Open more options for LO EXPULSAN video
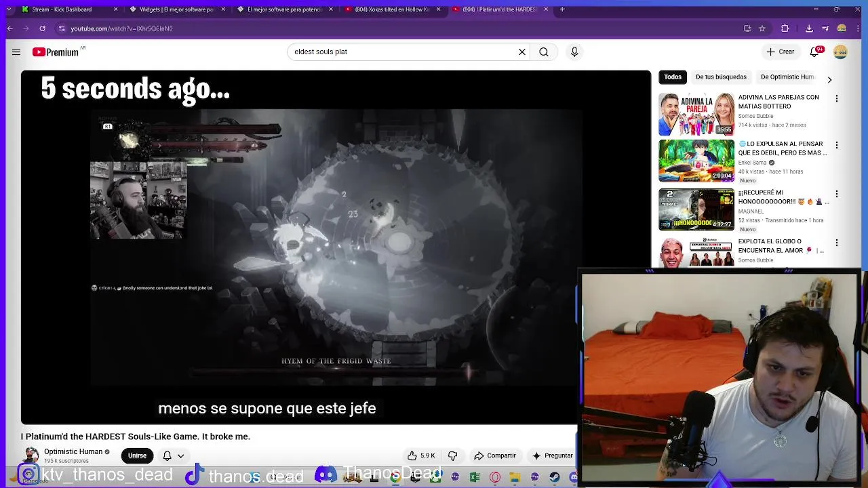868x488 pixels. (x=837, y=145)
